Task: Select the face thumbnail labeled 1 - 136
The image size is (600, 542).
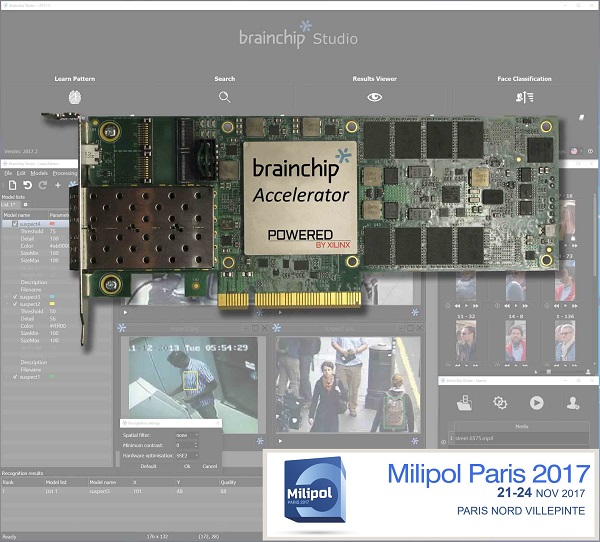Action: pos(565,341)
